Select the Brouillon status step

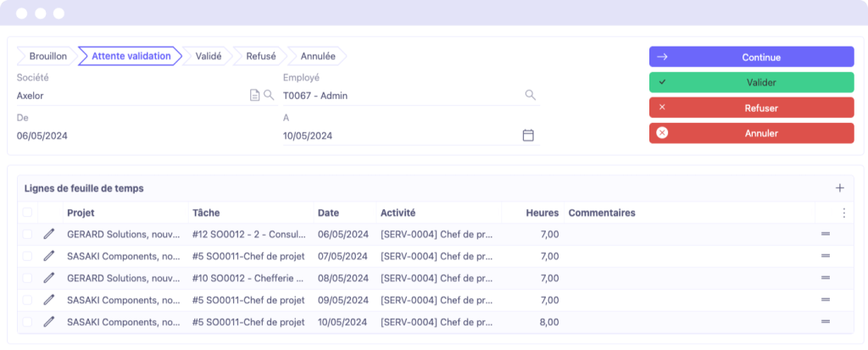(x=47, y=56)
